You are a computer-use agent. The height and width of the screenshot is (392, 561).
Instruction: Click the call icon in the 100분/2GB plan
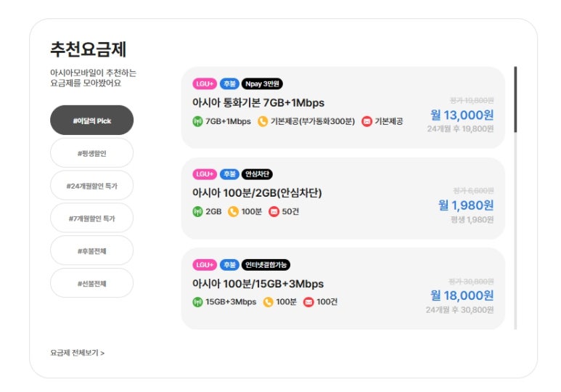coord(233,212)
